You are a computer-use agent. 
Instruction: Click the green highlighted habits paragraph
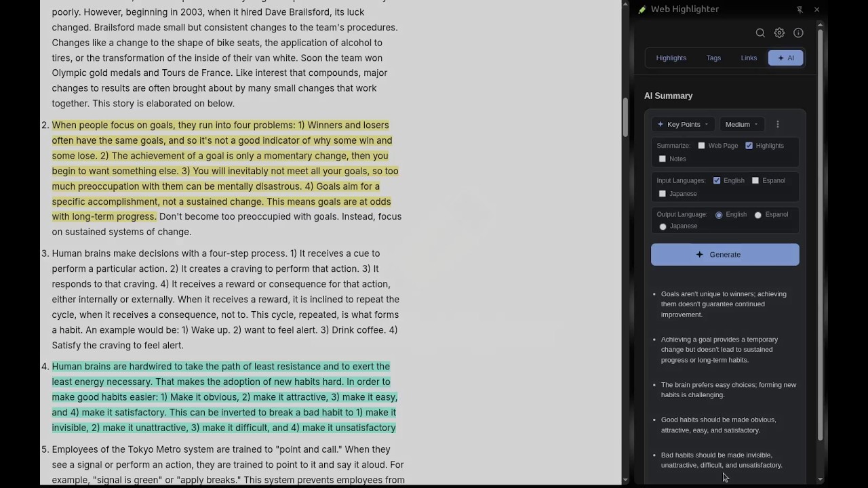[x=224, y=397]
